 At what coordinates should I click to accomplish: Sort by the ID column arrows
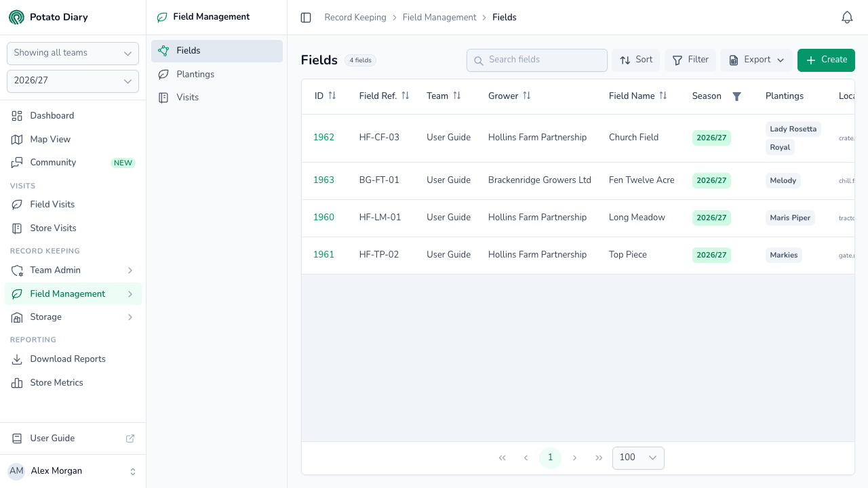[x=332, y=96]
